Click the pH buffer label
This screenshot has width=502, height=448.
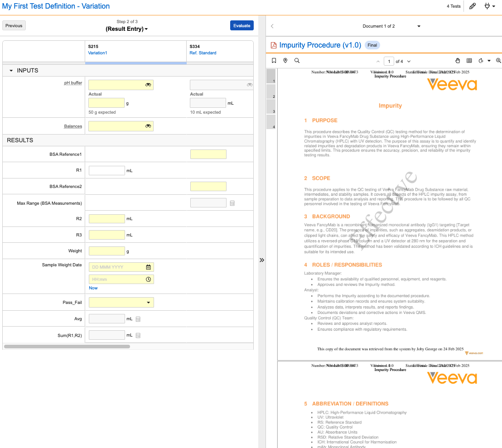[x=73, y=83]
